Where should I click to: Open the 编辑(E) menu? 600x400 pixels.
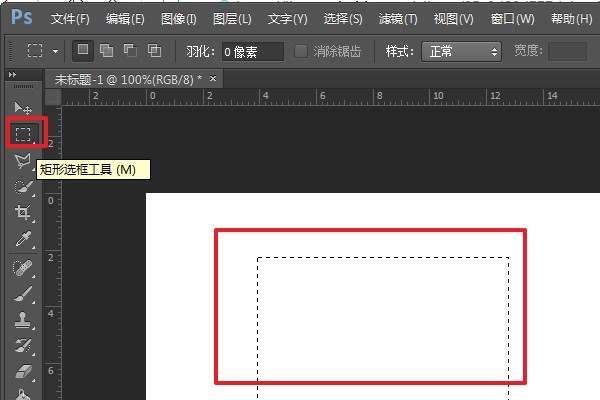pyautogui.click(x=125, y=19)
